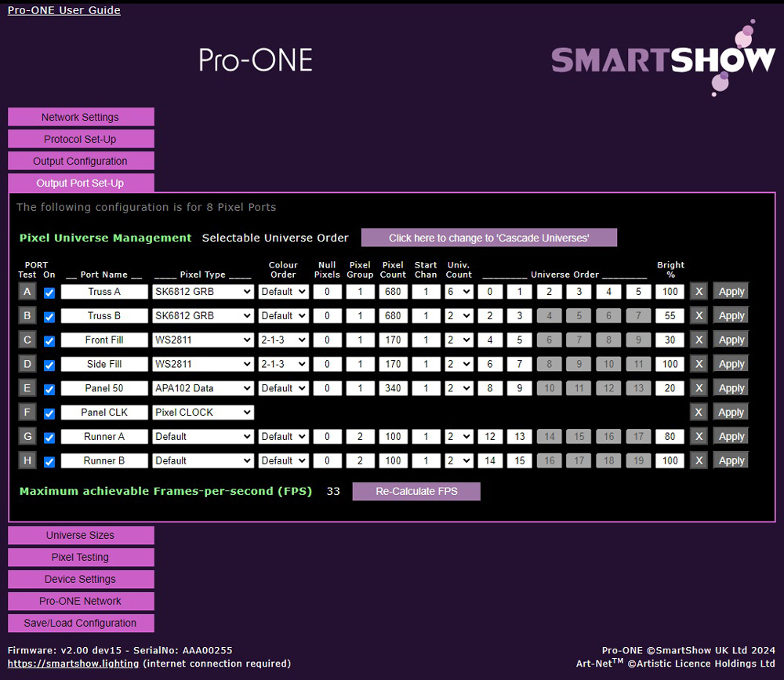The image size is (784, 680).
Task: Open Univ. Count dropdown for Panel 50
Action: (x=459, y=388)
